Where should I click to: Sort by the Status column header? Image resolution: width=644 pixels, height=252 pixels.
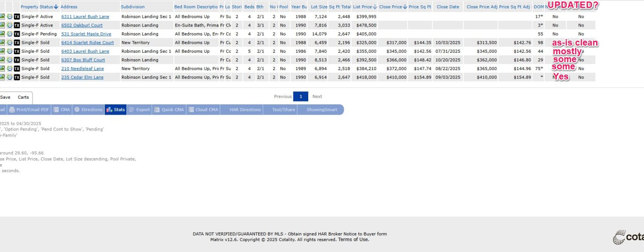point(48,7)
